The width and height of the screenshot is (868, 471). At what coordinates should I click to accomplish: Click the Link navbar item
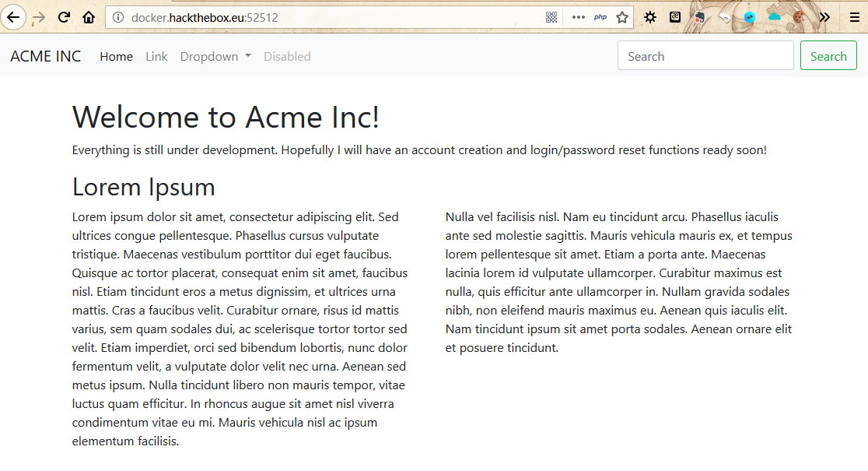click(x=156, y=56)
